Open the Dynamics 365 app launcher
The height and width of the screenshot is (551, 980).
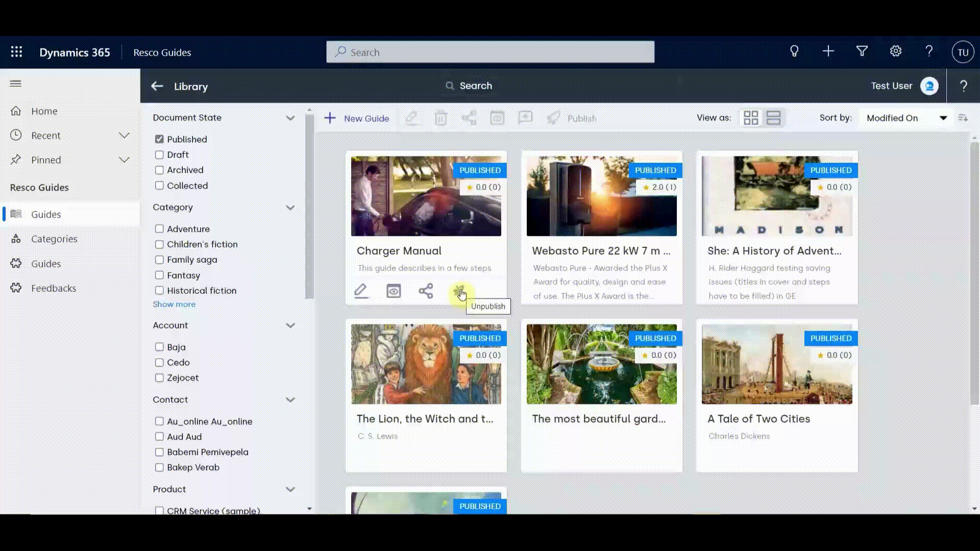pos(16,52)
